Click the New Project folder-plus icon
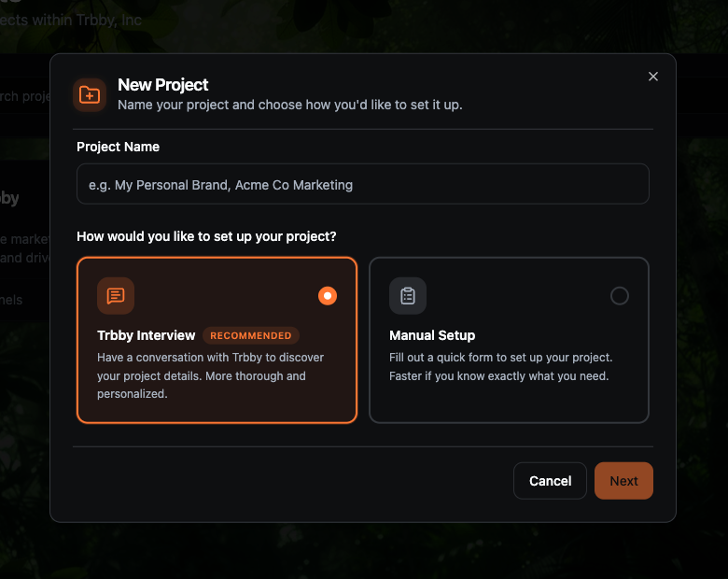The height and width of the screenshot is (579, 728). pos(90,94)
